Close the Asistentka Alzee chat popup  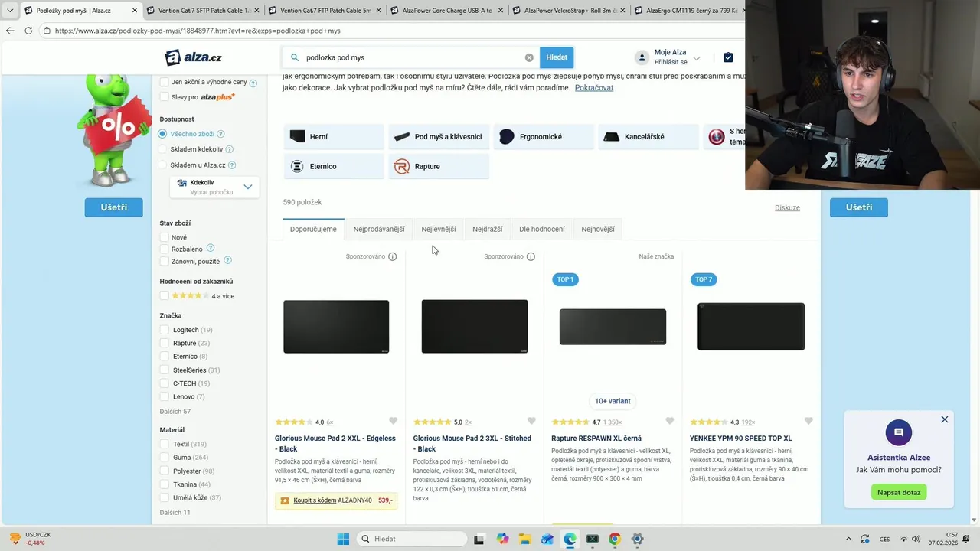[x=945, y=419]
